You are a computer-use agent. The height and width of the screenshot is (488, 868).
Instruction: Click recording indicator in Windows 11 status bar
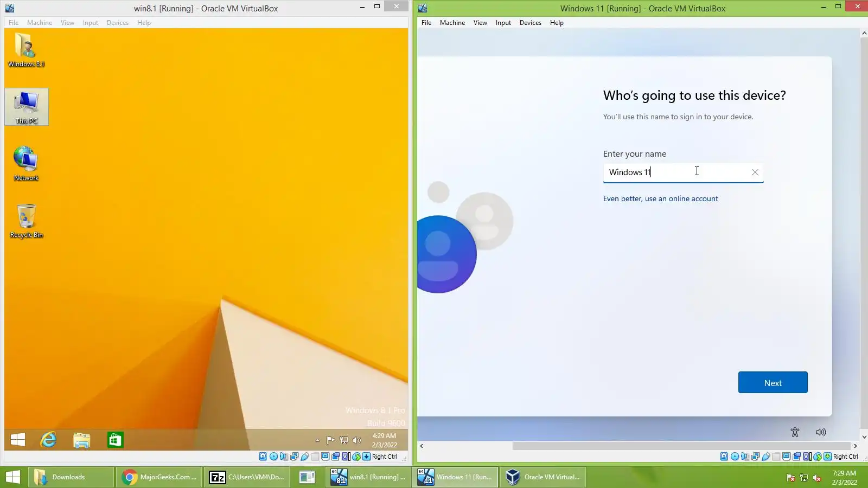click(x=796, y=457)
